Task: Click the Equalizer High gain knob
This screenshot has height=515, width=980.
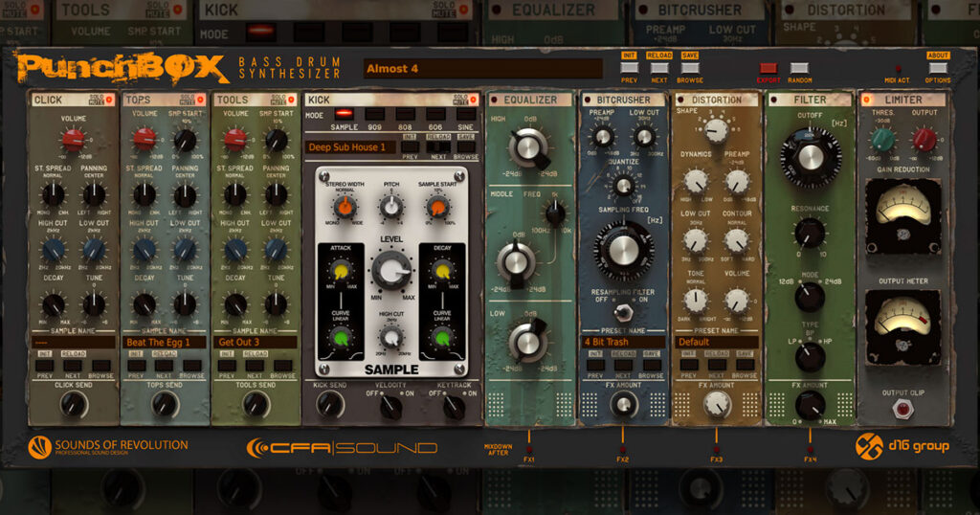Action: (x=529, y=148)
